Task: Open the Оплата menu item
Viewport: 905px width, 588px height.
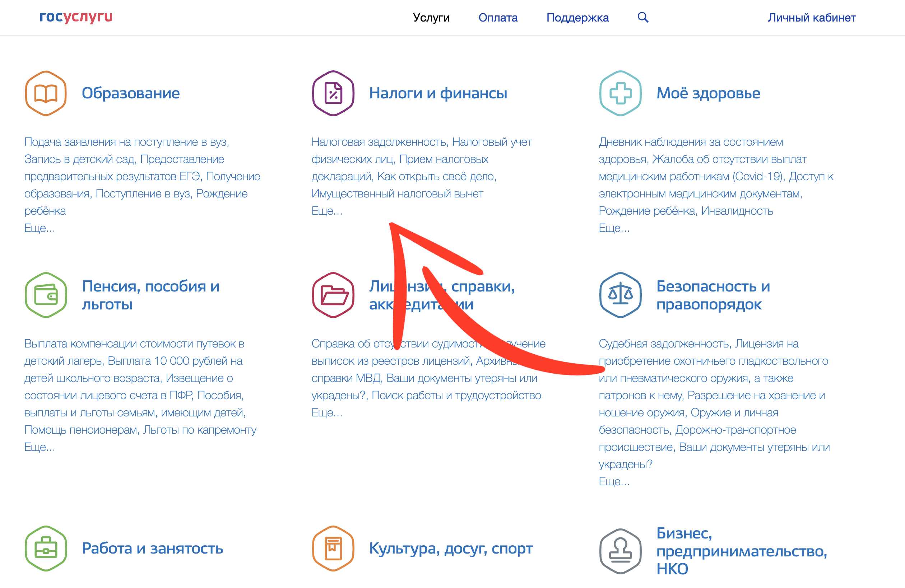Action: point(498,18)
